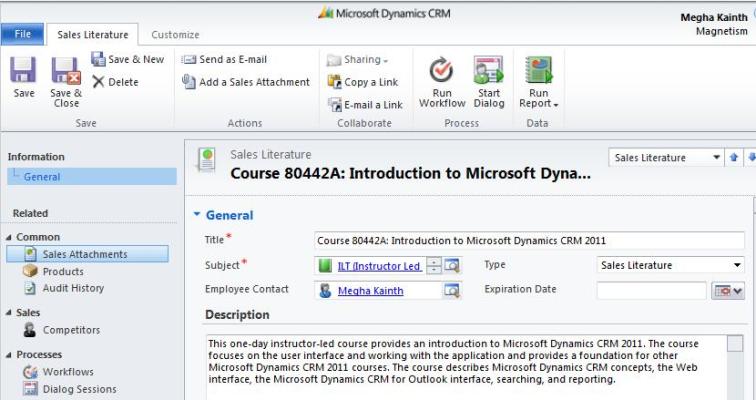Click the Save & Close icon
Viewport: 756px width, 400px height.
coord(66,70)
